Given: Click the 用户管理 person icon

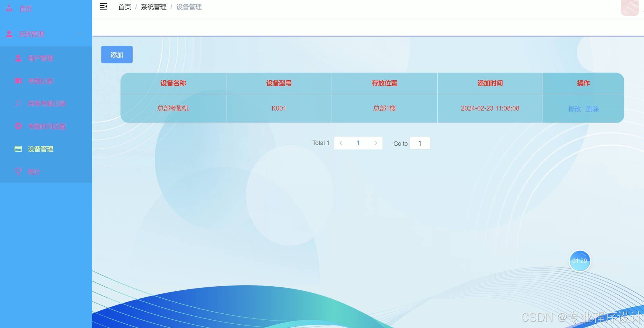Looking at the screenshot, I should click(18, 58).
